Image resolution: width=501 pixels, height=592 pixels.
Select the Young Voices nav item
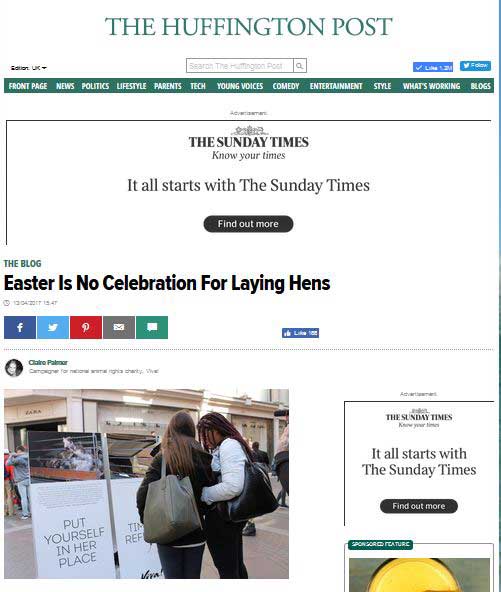click(240, 86)
